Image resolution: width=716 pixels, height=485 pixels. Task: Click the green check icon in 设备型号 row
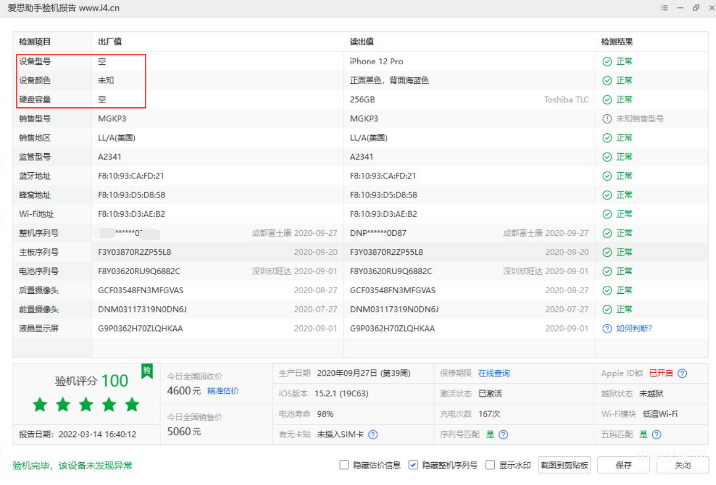coord(606,61)
